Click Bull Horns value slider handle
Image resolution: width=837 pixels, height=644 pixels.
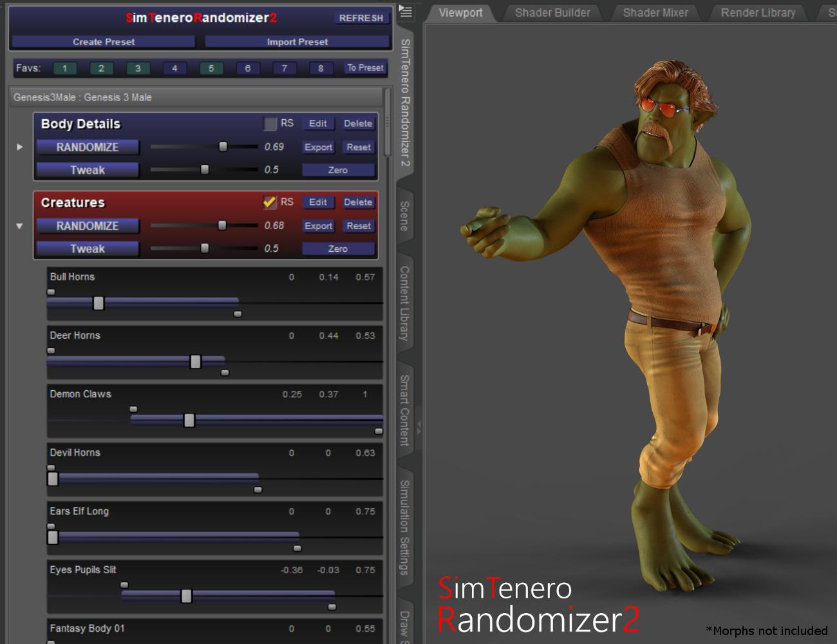pyautogui.click(x=99, y=303)
